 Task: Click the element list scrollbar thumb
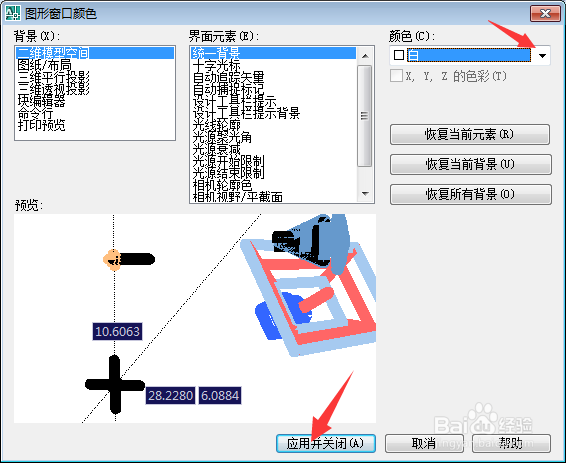(x=365, y=116)
